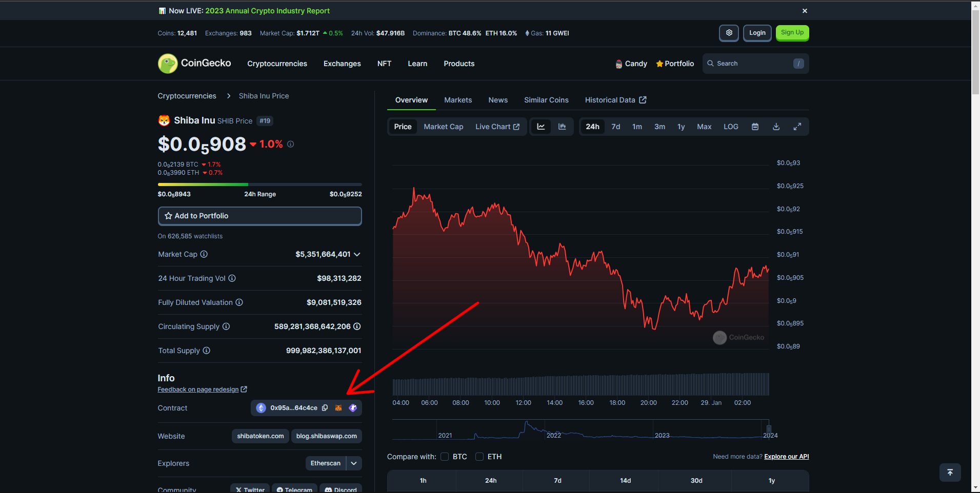
Task: Open Etherscan explorer link
Action: click(x=326, y=463)
